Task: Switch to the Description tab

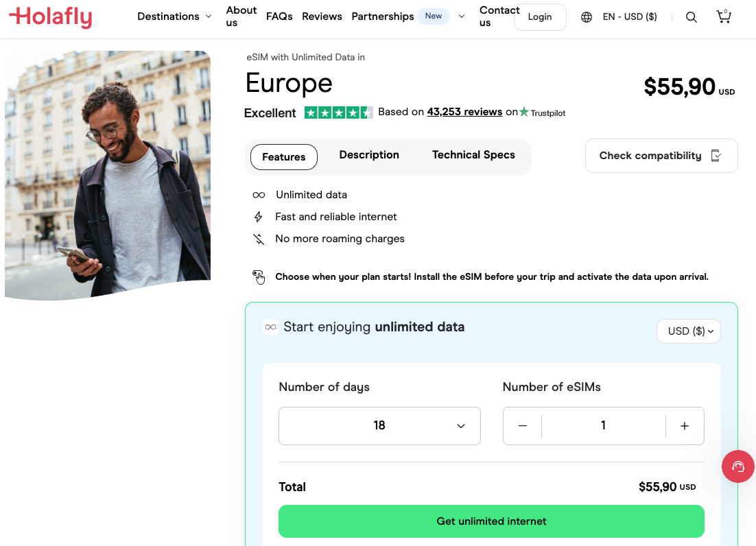Action: pos(369,155)
